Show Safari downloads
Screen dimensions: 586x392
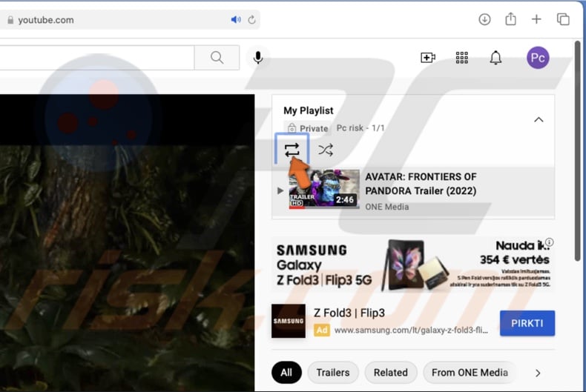click(x=484, y=19)
